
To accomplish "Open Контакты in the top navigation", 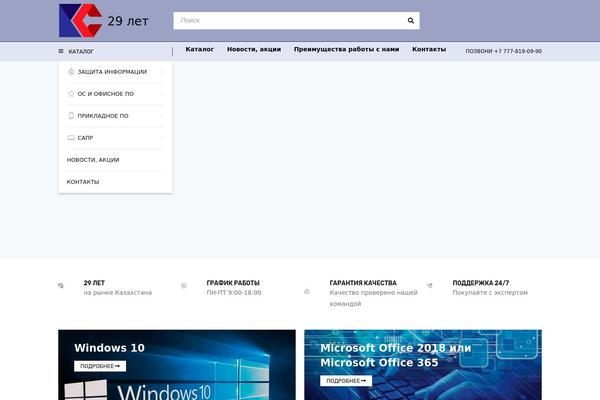I will [x=429, y=49].
